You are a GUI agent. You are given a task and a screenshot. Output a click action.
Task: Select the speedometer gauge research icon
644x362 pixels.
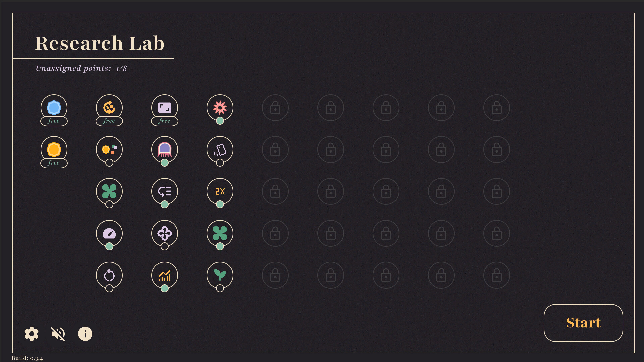109,233
